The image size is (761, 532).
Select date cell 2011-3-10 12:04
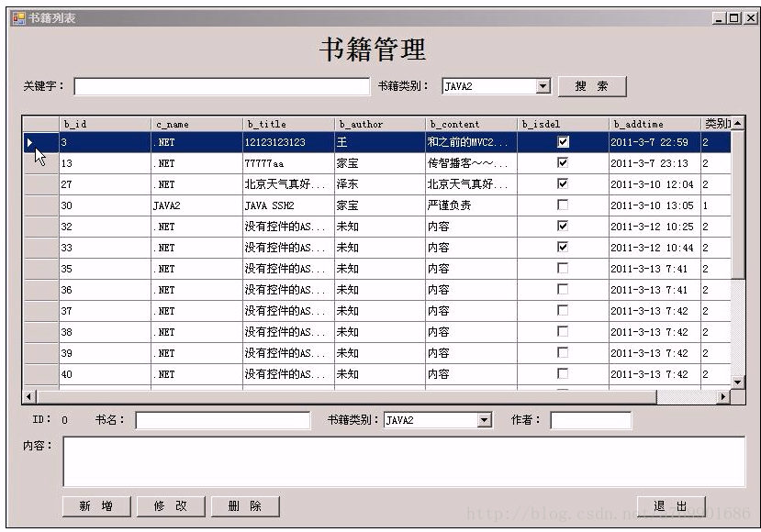[x=655, y=184]
